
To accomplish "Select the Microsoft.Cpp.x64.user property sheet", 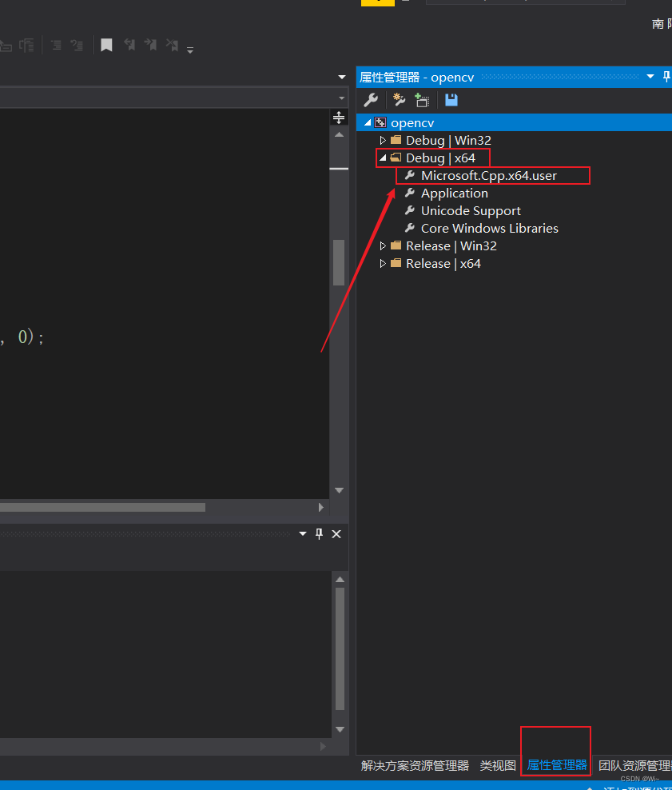I will pos(489,175).
